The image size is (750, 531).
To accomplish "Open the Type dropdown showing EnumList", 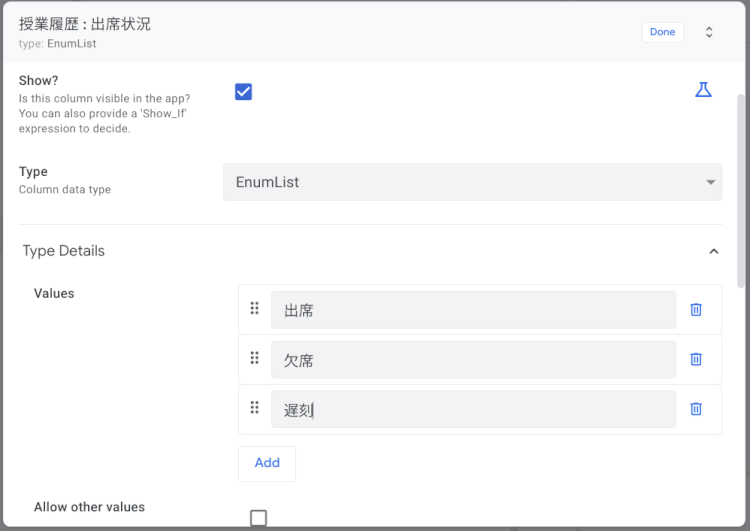I will (472, 182).
